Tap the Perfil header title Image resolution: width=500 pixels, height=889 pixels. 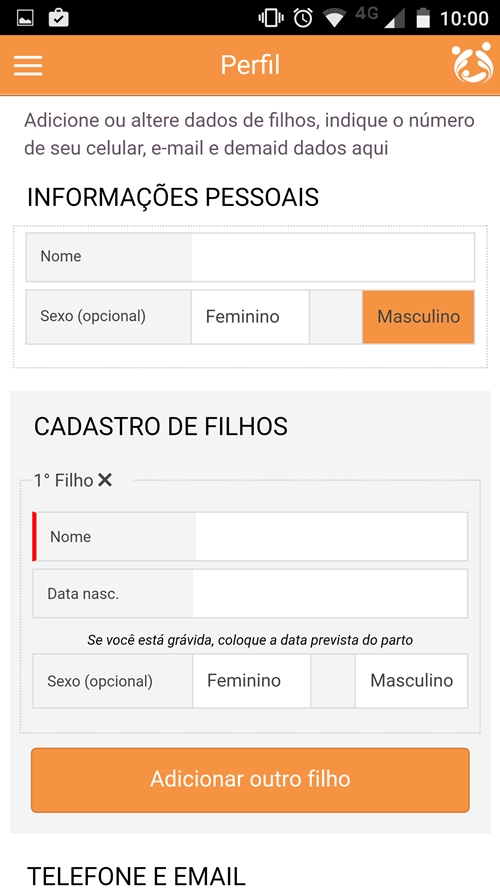pyautogui.click(x=250, y=65)
